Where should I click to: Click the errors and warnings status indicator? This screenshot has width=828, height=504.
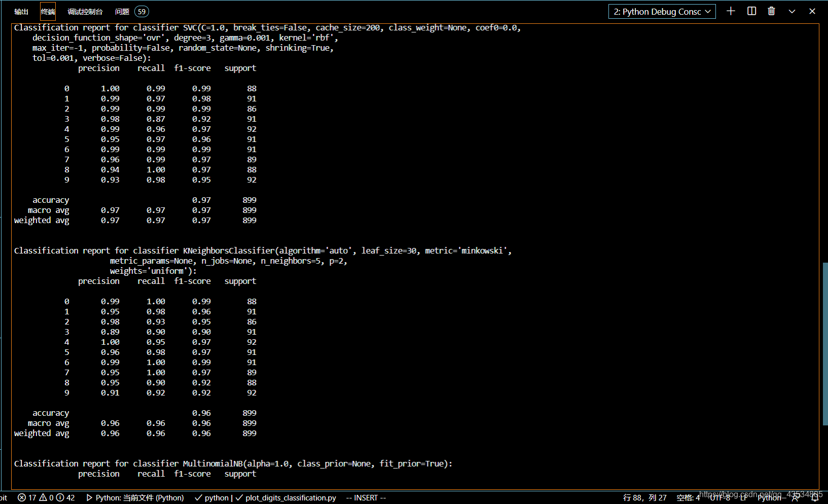click(x=46, y=498)
